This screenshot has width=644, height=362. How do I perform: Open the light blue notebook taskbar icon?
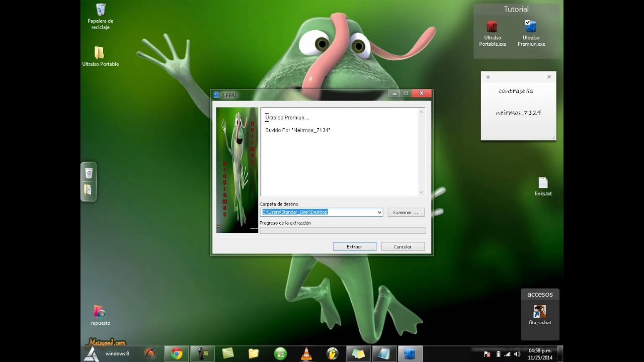tap(384, 353)
